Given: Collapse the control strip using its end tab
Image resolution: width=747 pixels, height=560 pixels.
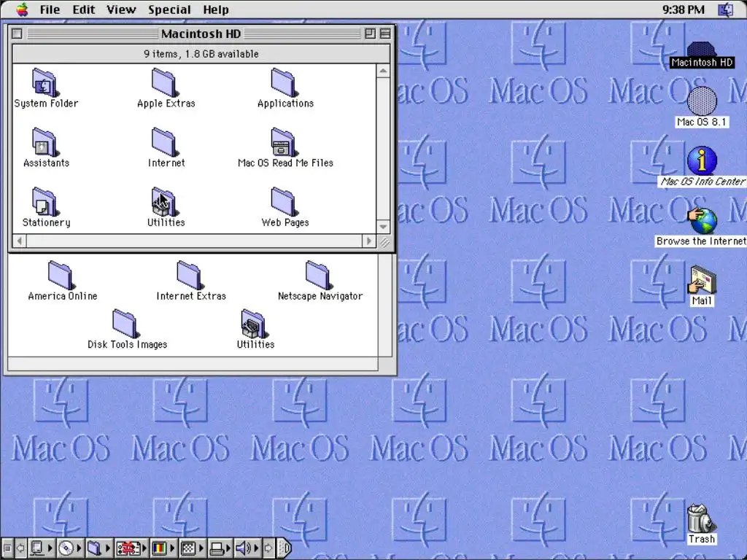Looking at the screenshot, I should (284, 548).
